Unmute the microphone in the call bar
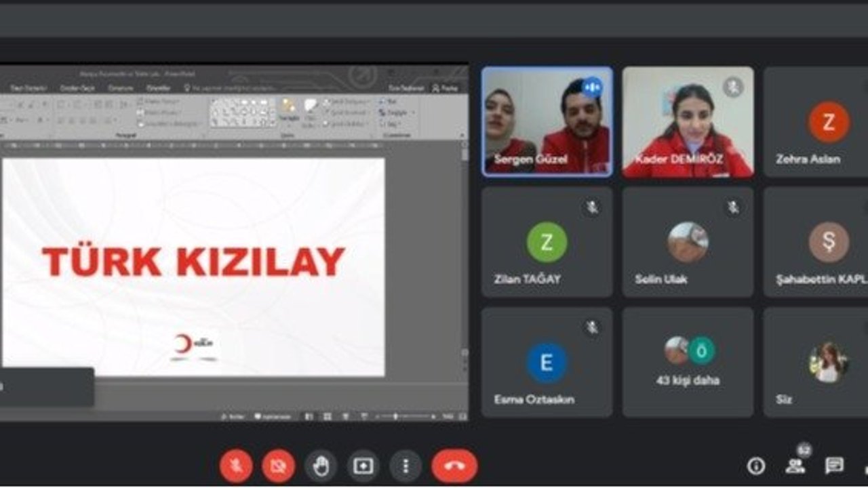The image size is (868, 488). (x=236, y=466)
